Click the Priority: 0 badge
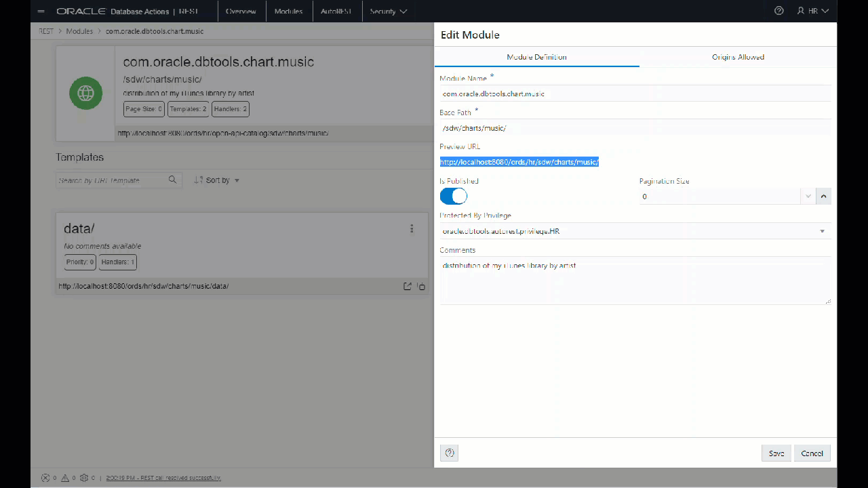The width and height of the screenshot is (868, 488). click(80, 262)
